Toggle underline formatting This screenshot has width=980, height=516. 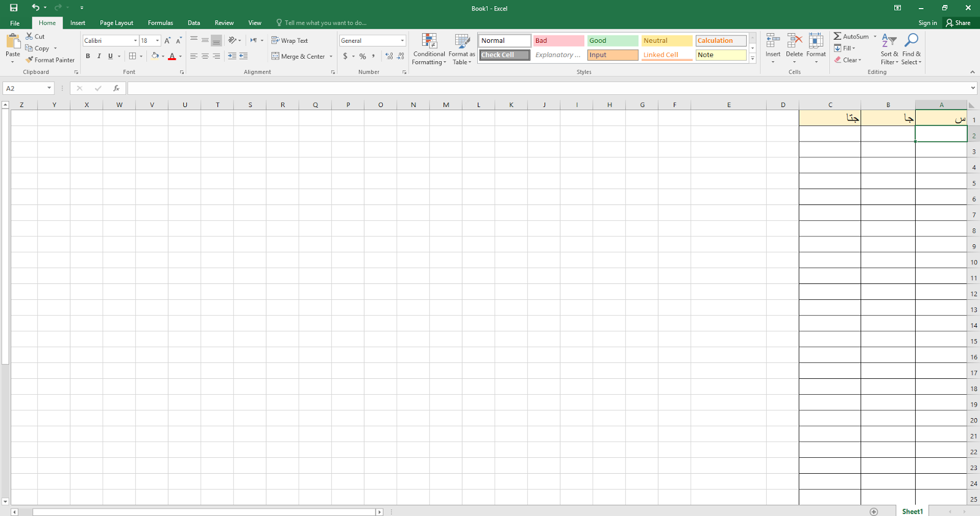110,56
